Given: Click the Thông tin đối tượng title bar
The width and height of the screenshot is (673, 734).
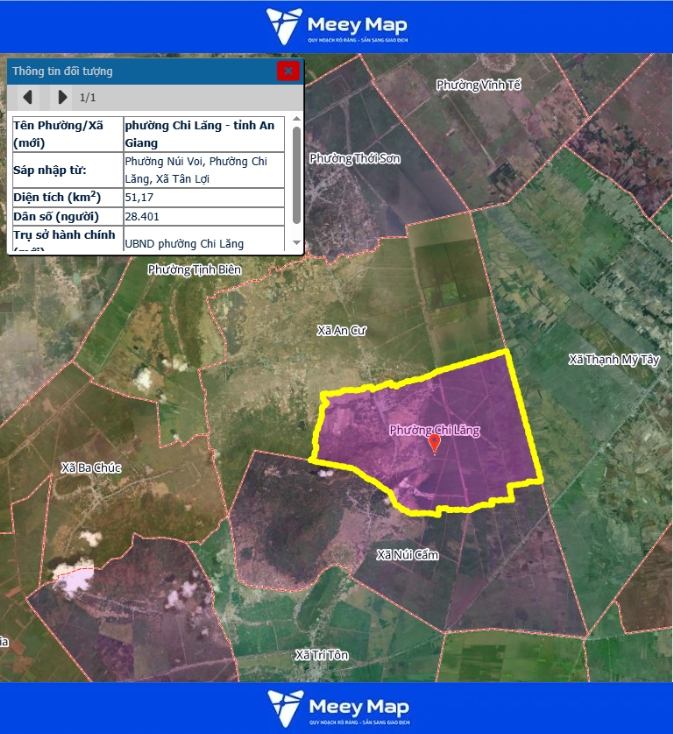Looking at the screenshot, I should tap(140, 71).
